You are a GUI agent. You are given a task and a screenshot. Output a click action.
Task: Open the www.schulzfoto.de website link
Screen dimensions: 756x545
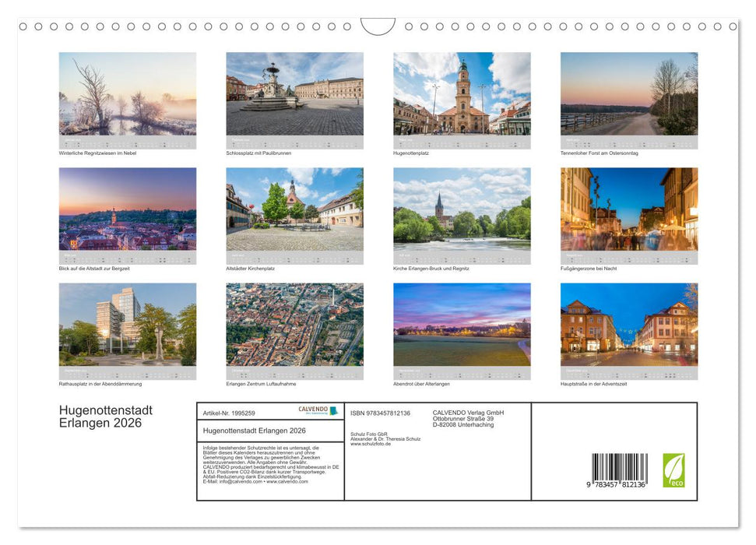(x=369, y=445)
